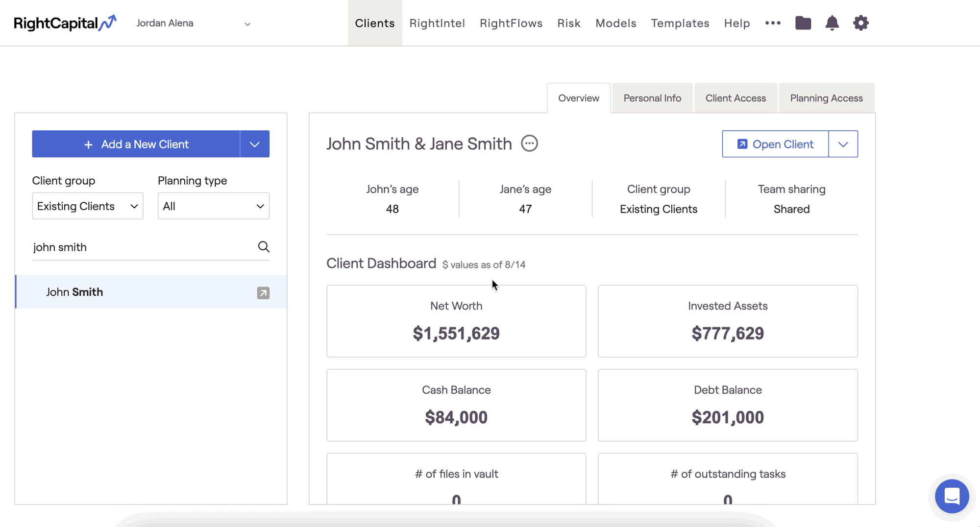Expand the Open Client dropdown arrow
Screen dimensions: 980x527
[843, 144]
